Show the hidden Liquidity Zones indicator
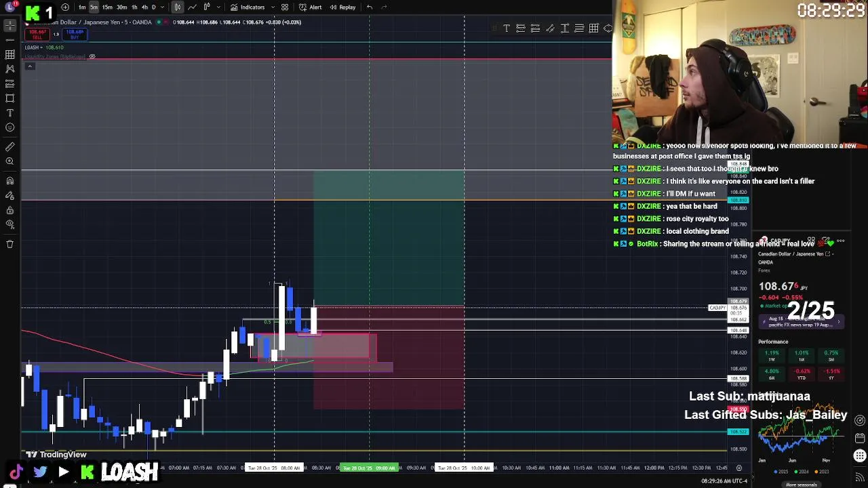The height and width of the screenshot is (488, 868). coord(92,56)
